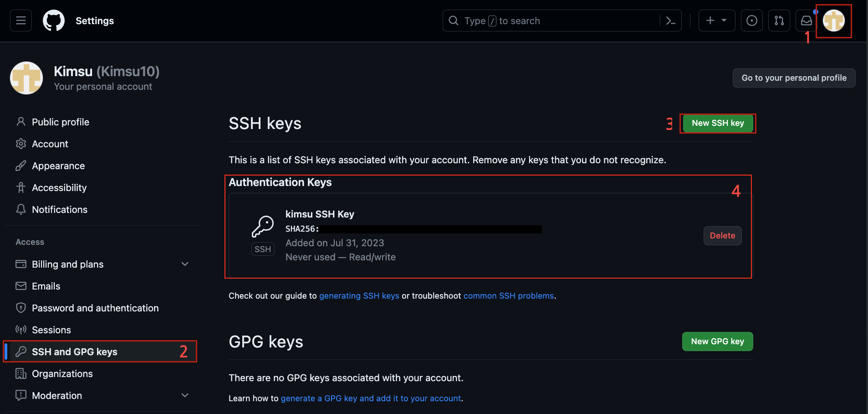This screenshot has height=414, width=868.
Task: Click the kimsu SSH Key title text
Action: tap(320, 214)
